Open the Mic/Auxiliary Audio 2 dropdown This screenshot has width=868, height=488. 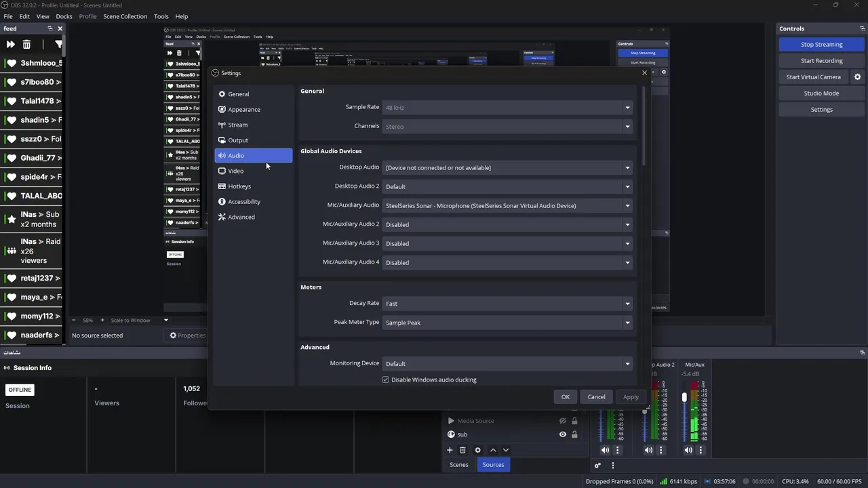coord(507,224)
